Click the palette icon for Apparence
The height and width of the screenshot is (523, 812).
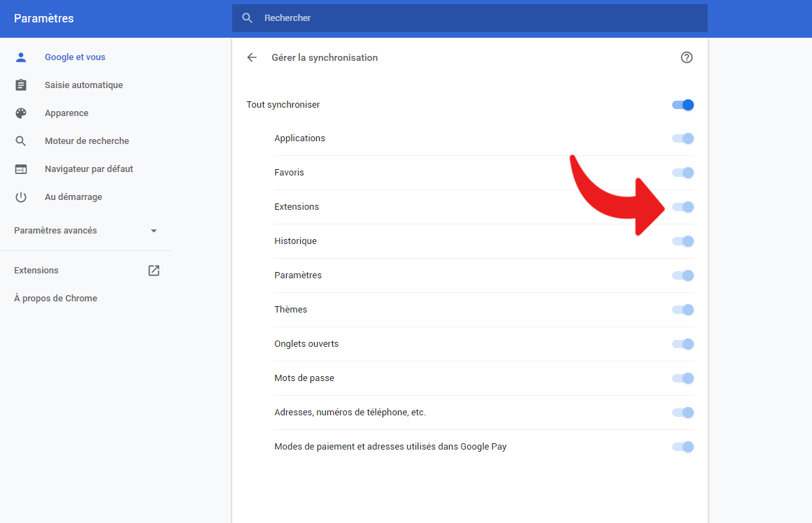[21, 113]
